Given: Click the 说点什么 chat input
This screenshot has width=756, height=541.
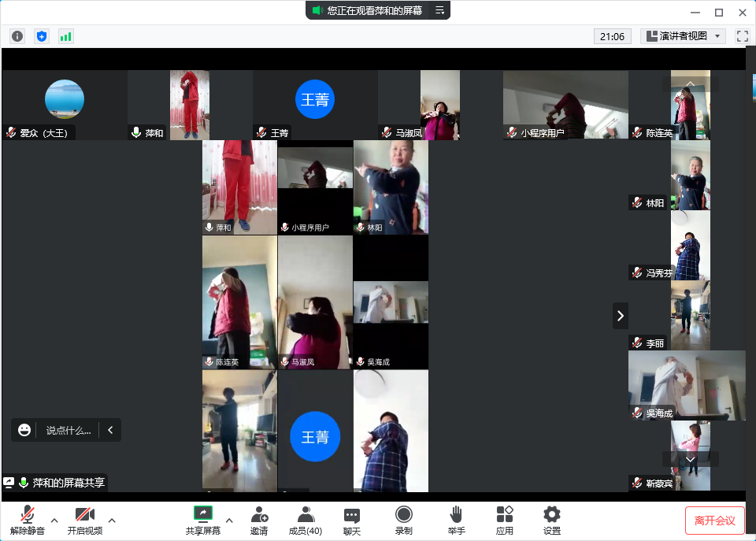Looking at the screenshot, I should (68, 430).
